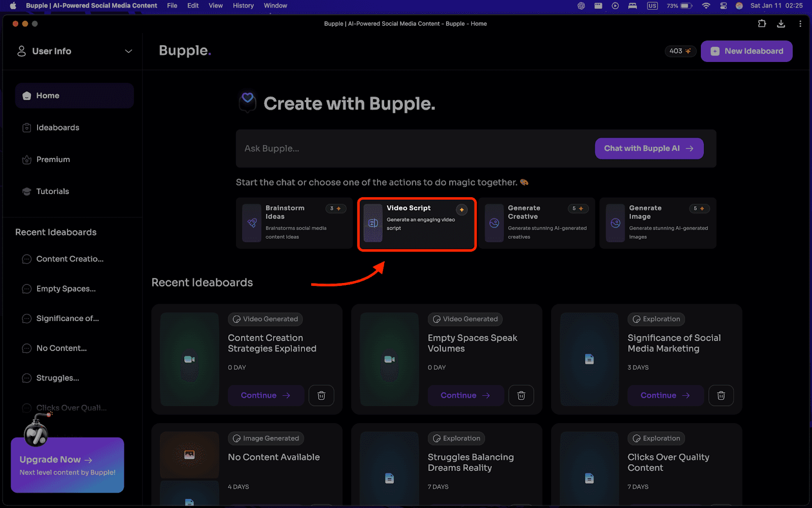Image resolution: width=812 pixels, height=508 pixels.
Task: Click the Premium crown icon
Action: coord(27,160)
